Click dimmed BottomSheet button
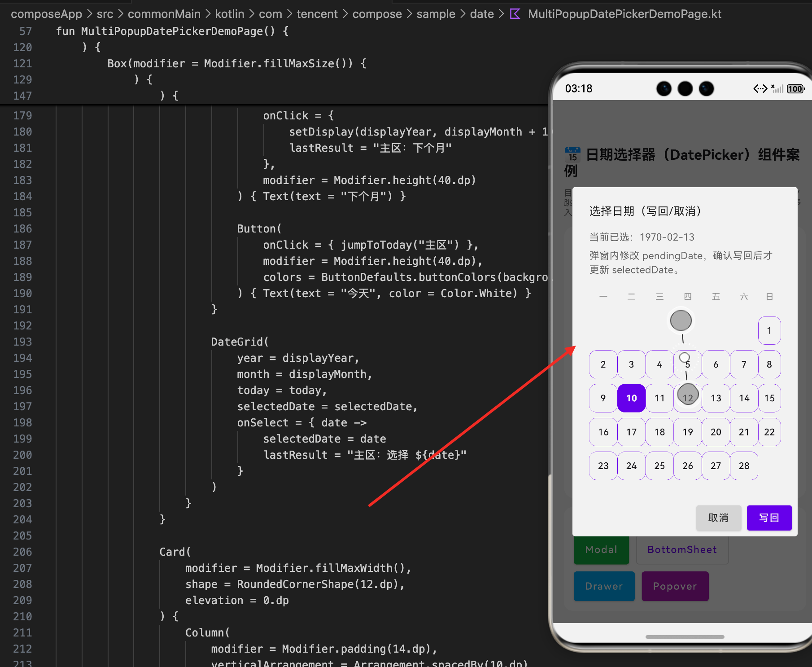The width and height of the screenshot is (812, 667). (x=682, y=549)
